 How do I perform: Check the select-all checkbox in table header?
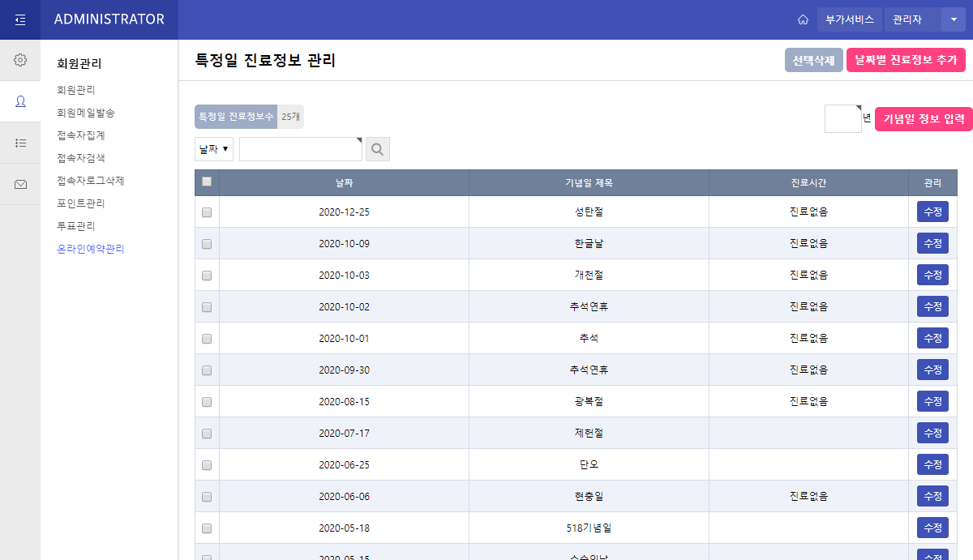[207, 182]
